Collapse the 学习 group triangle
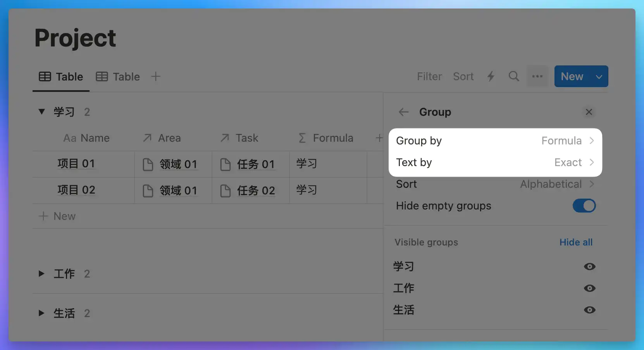The height and width of the screenshot is (350, 644). [x=41, y=112]
